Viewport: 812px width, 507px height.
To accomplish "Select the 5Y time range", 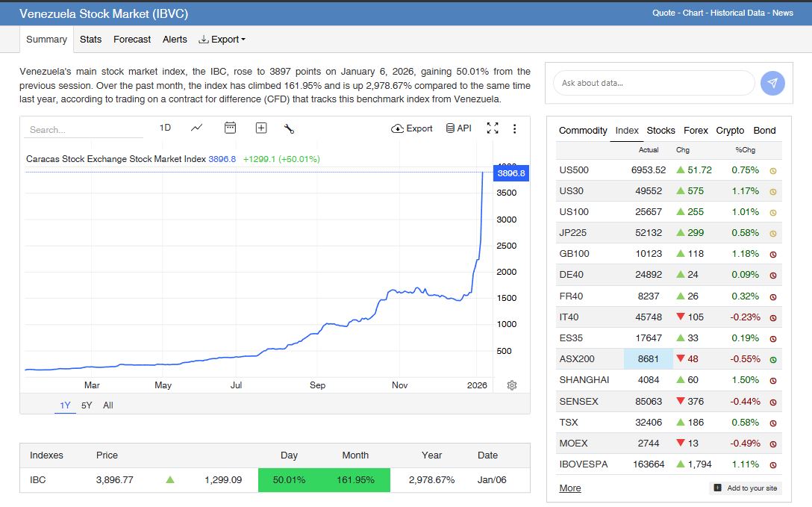I will (x=87, y=405).
